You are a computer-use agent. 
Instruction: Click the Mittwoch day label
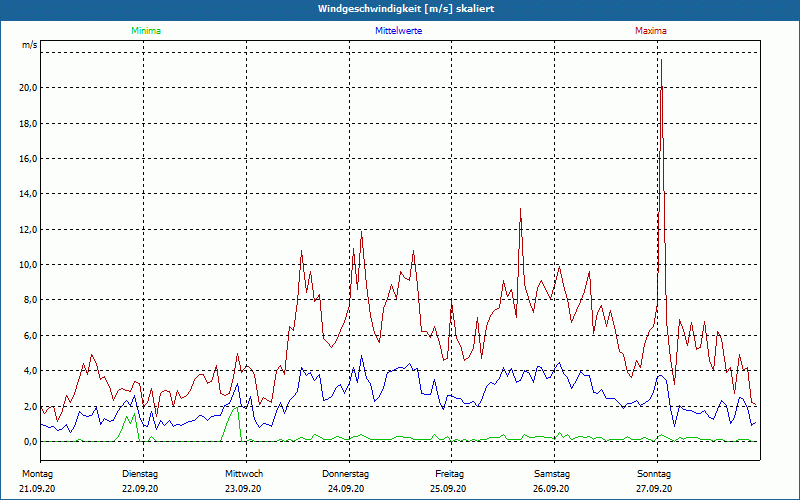(244, 474)
